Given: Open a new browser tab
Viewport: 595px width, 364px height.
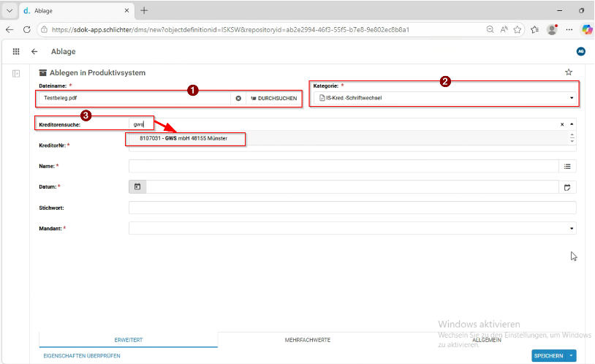Looking at the screenshot, I should [144, 11].
